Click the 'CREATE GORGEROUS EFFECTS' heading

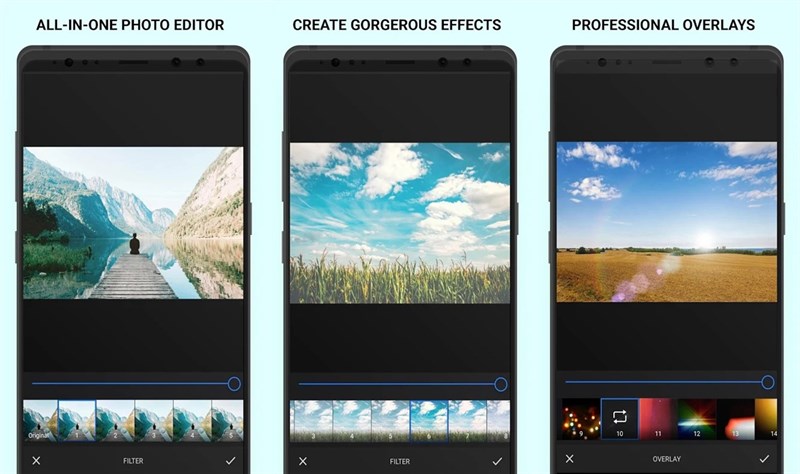397,25
